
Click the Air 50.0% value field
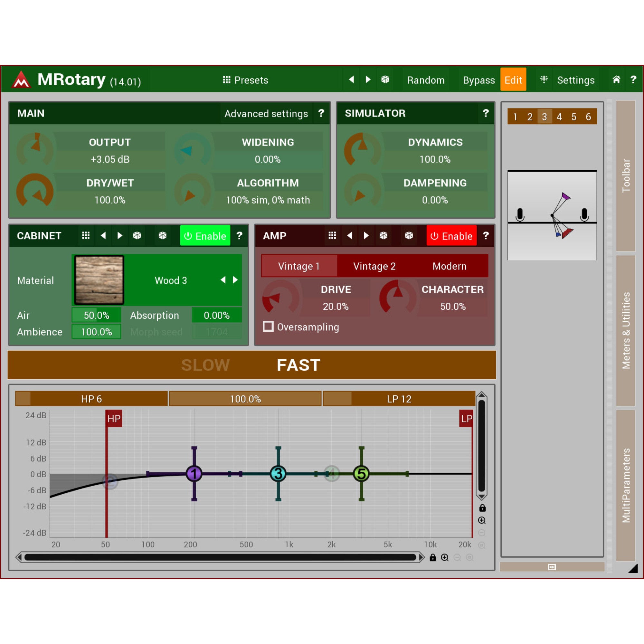pos(96,315)
